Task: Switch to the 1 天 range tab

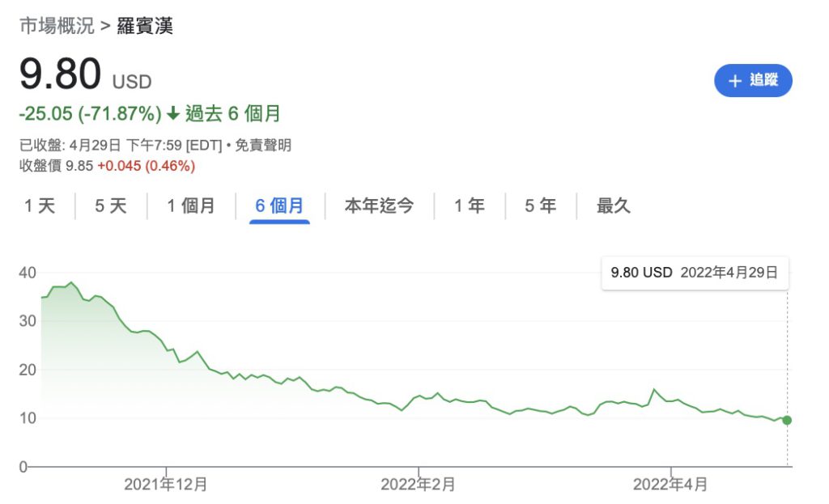Action: pos(40,206)
